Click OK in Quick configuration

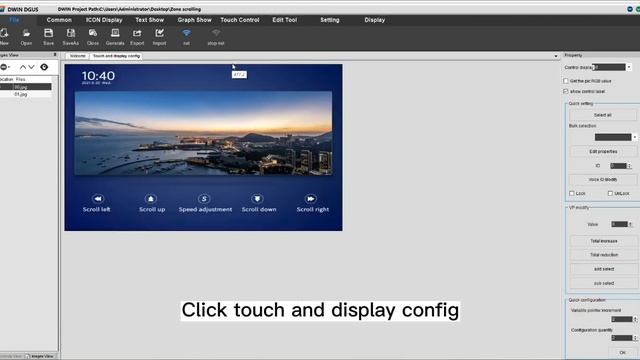coord(622,352)
